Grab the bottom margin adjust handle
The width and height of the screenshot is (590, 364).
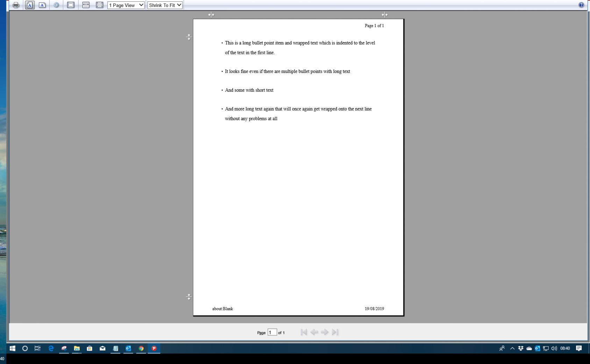[189, 297]
